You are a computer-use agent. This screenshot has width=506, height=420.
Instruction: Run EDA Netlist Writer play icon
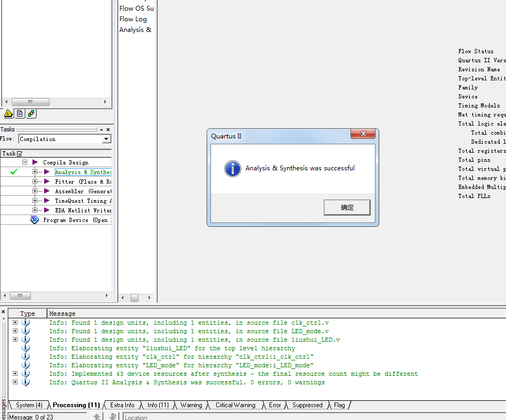47,210
